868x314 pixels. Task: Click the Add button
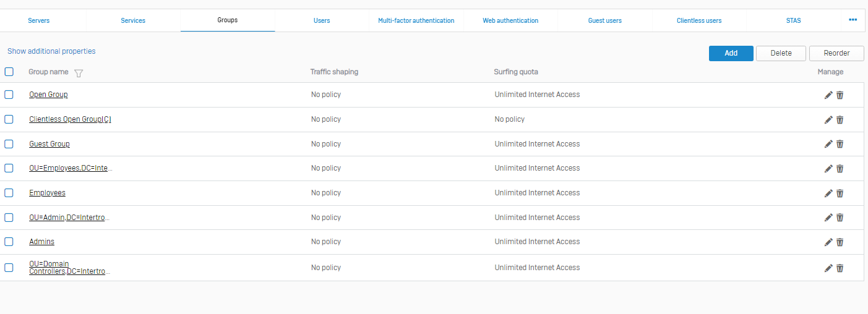click(x=731, y=53)
